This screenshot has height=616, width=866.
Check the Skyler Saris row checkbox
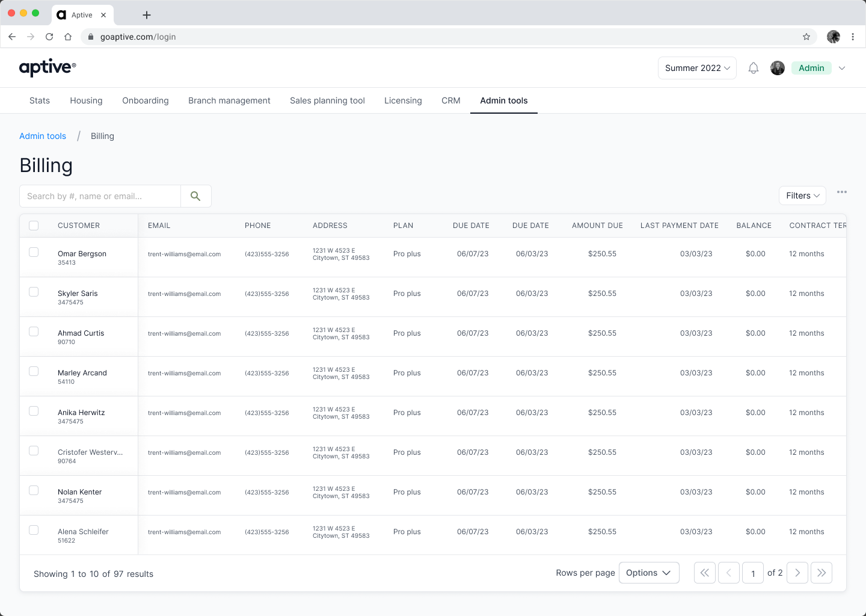click(x=34, y=292)
